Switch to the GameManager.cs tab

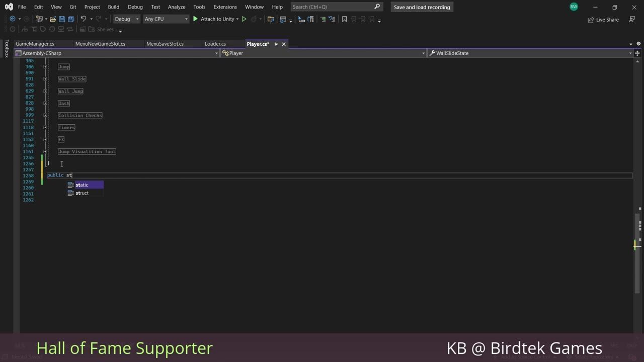tap(35, 44)
